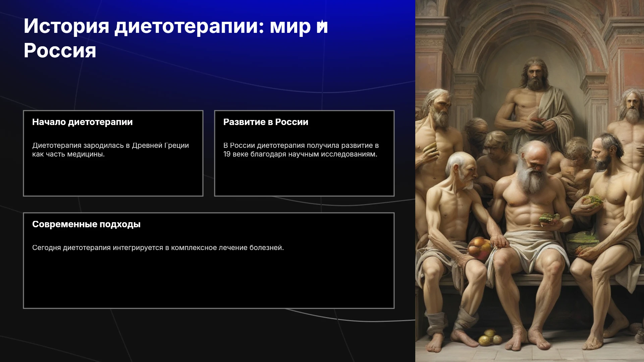Click empty space below 'Начало диетотерапии' text
The image size is (644, 362).
[x=113, y=178]
